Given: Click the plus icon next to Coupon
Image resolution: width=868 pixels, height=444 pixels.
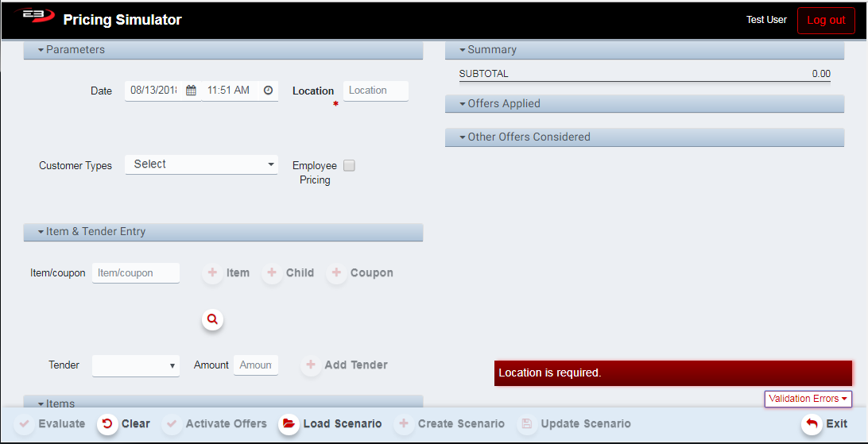Looking at the screenshot, I should pyautogui.click(x=337, y=273).
